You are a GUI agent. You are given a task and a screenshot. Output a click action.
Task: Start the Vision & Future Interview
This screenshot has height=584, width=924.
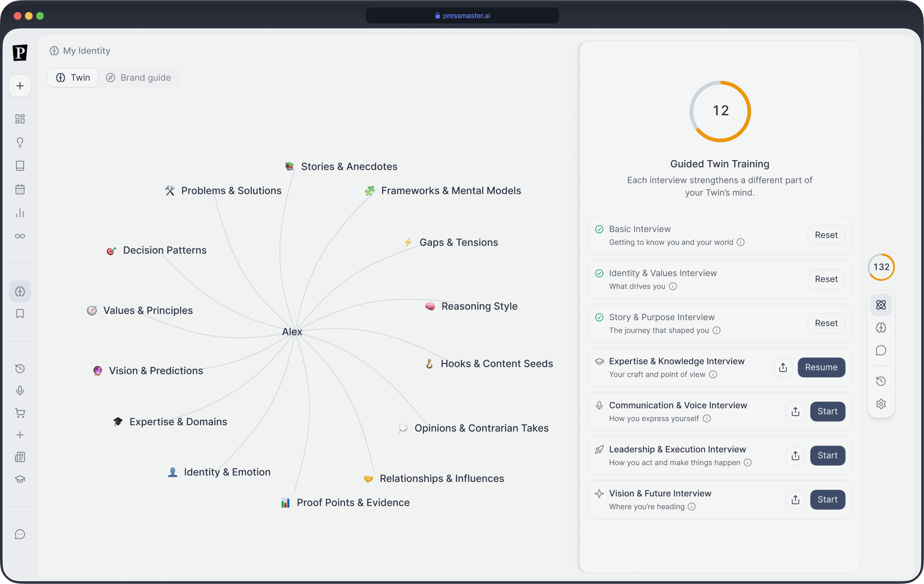pos(827,500)
